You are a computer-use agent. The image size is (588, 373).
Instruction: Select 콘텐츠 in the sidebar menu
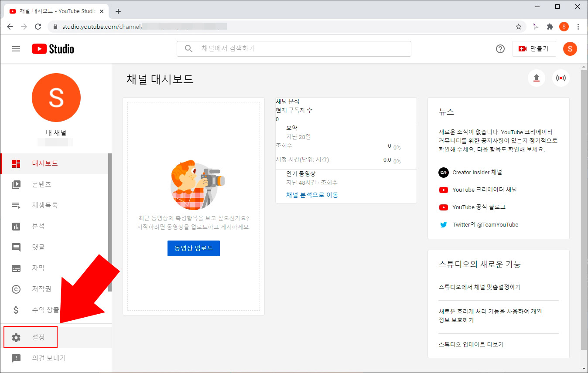pyautogui.click(x=16, y=184)
